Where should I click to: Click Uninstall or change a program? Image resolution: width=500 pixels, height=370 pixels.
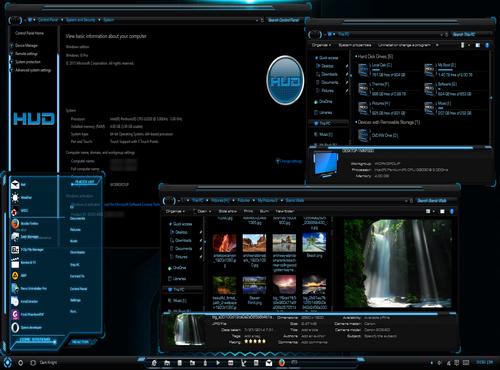[404, 45]
